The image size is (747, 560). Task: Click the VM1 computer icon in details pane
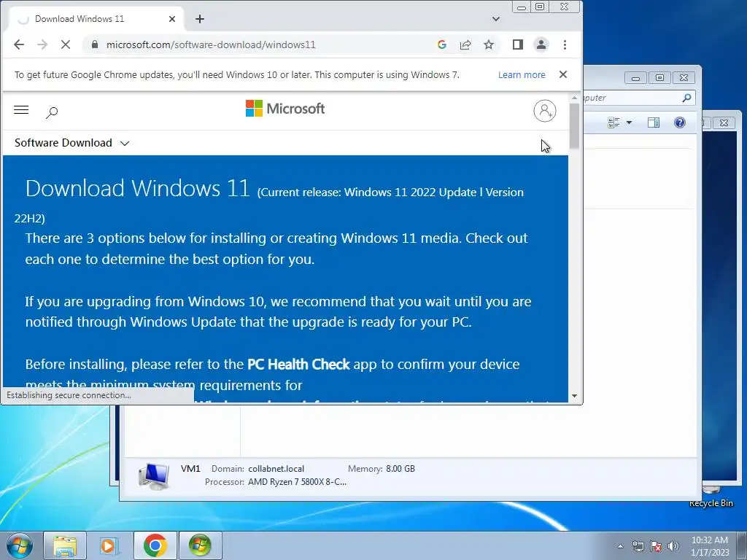[x=154, y=476]
